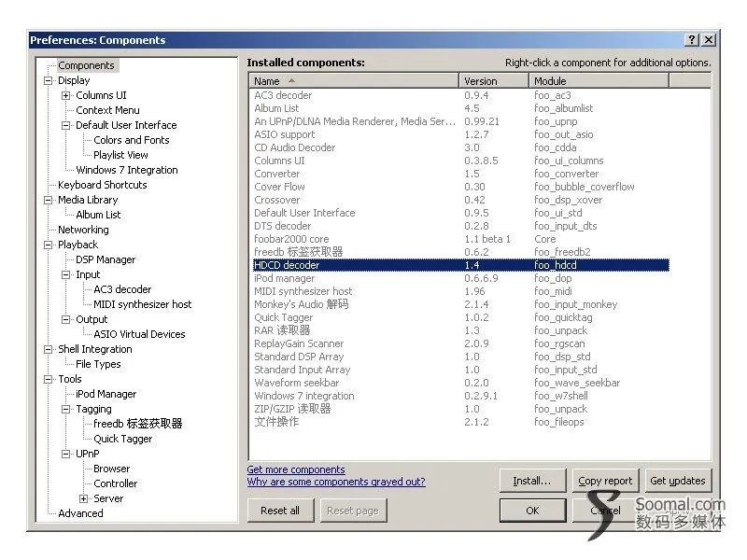The image size is (747, 560).
Task: Select iPod Manager under Tools
Action: 106,394
